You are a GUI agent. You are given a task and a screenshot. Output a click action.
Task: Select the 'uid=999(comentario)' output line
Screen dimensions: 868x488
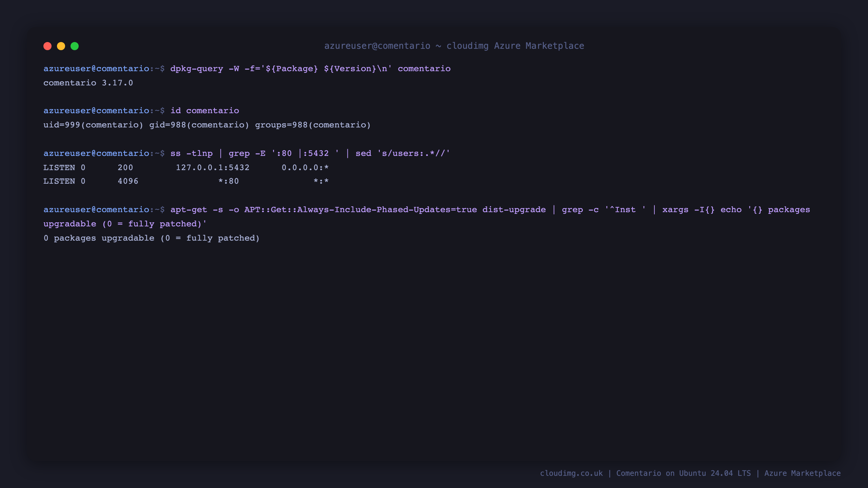(207, 125)
